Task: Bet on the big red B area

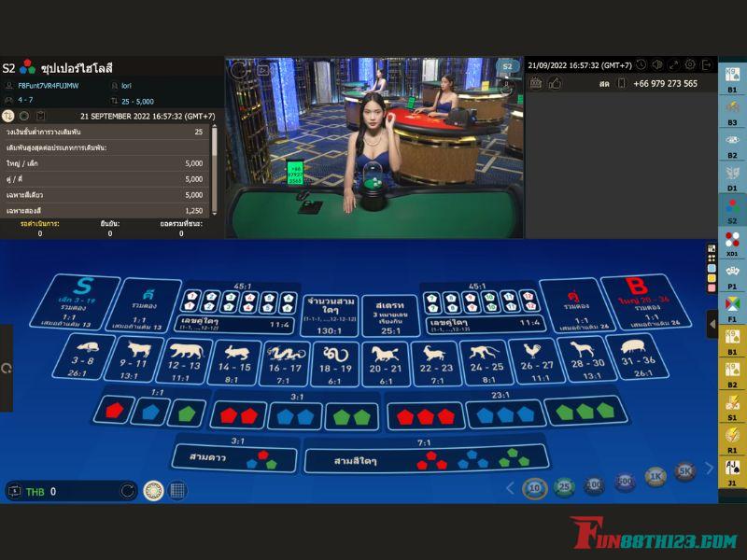Action: tap(645, 301)
